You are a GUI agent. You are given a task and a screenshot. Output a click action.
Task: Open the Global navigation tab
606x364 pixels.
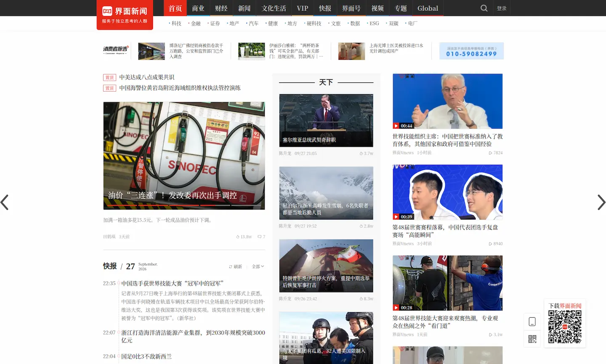(428, 8)
